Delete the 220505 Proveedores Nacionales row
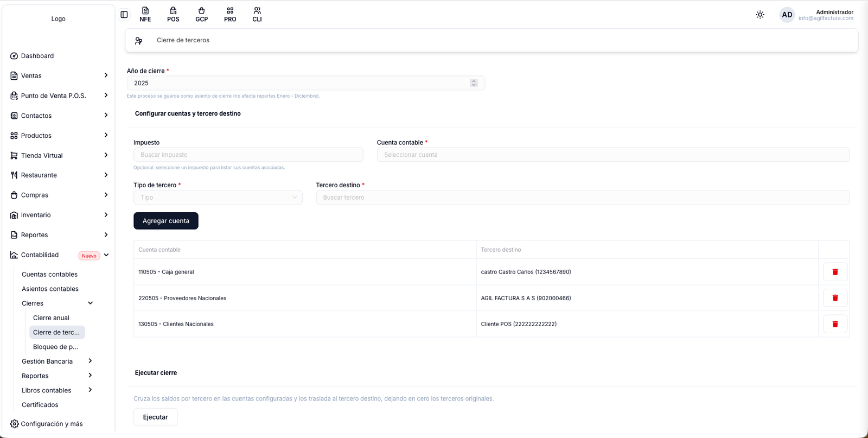The image size is (868, 438). pos(835,298)
